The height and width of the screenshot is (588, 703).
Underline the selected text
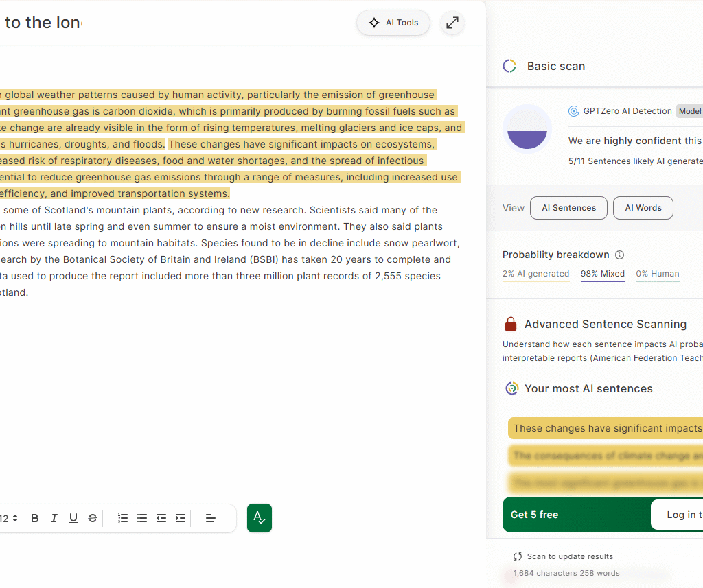[x=73, y=518]
